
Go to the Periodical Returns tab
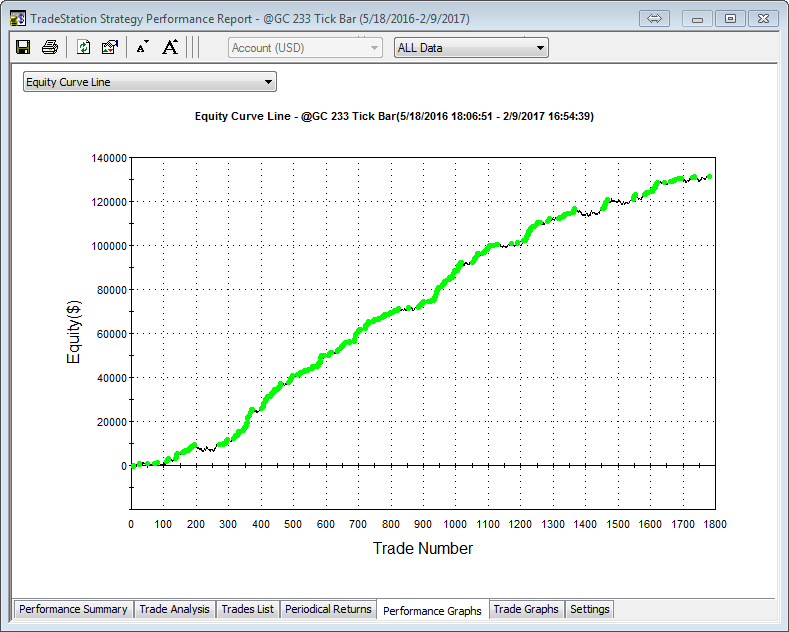pos(328,609)
